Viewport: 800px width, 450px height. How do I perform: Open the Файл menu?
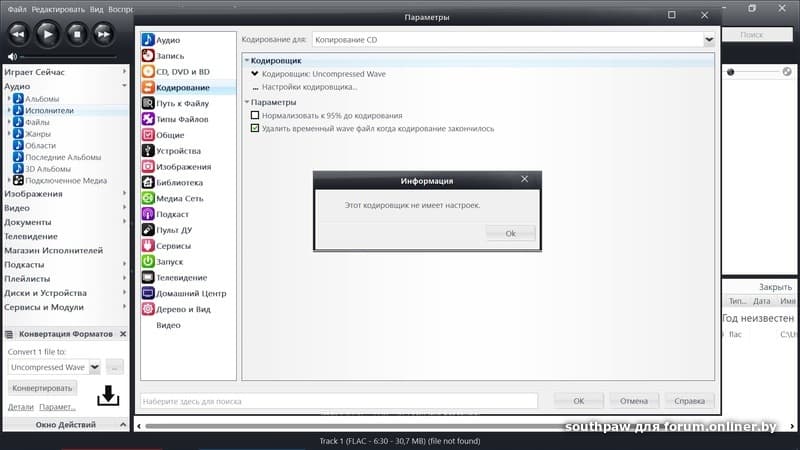coord(17,9)
